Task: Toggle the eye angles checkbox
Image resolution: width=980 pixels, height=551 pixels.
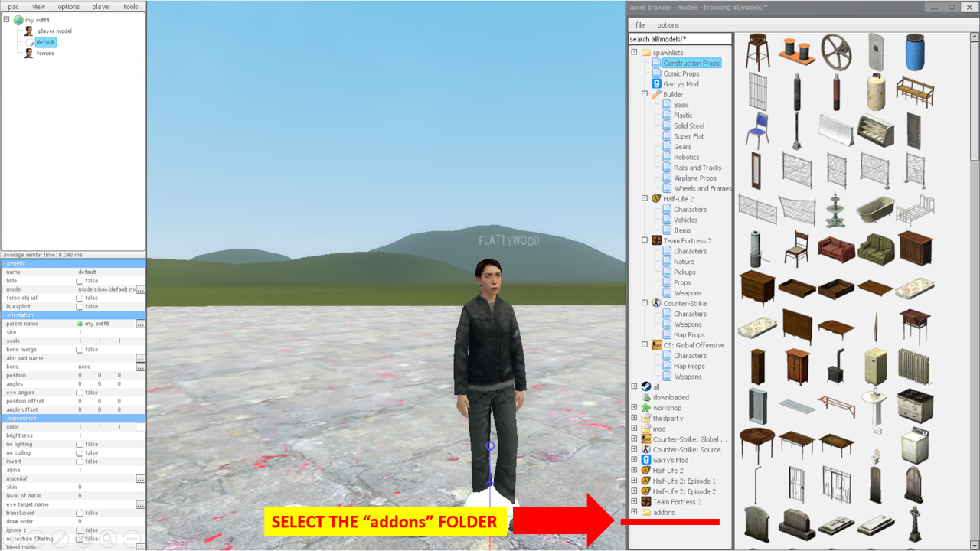Action: (x=80, y=393)
